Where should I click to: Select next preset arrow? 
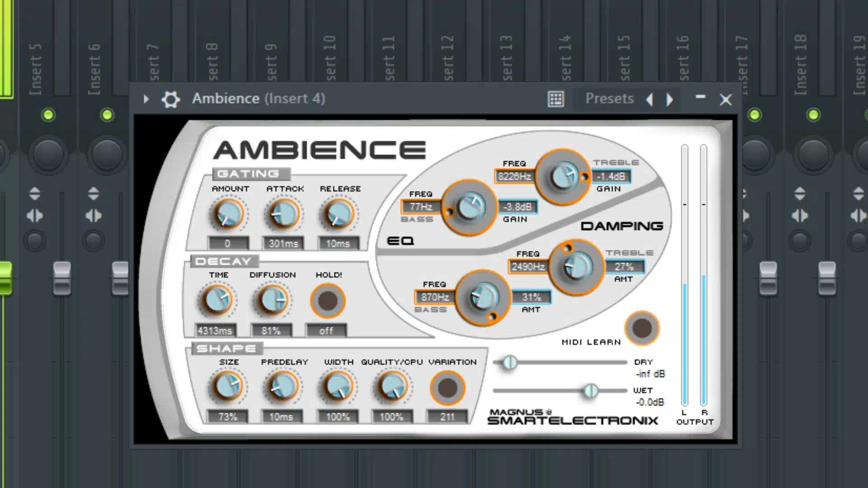[x=670, y=99]
